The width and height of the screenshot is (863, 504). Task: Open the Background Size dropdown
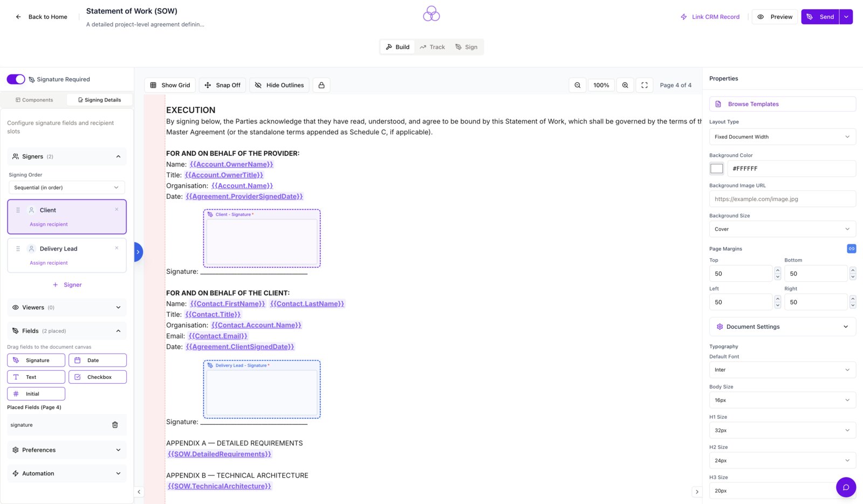[x=783, y=229]
